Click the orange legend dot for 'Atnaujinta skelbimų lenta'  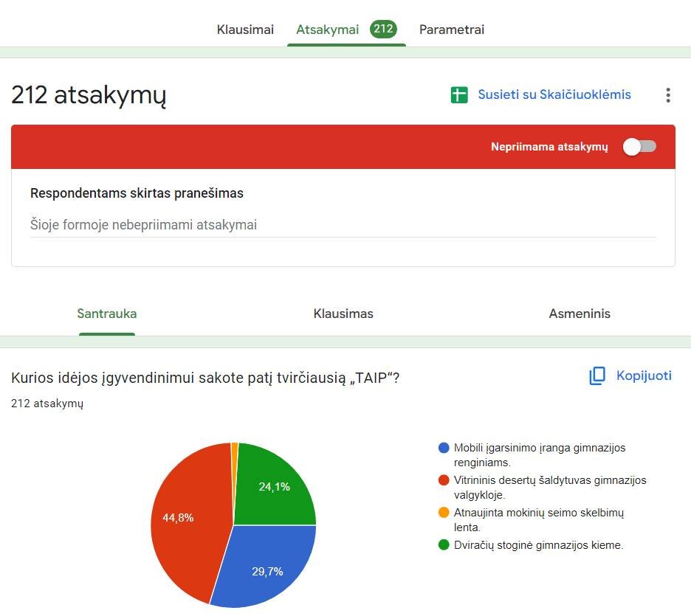[444, 513]
